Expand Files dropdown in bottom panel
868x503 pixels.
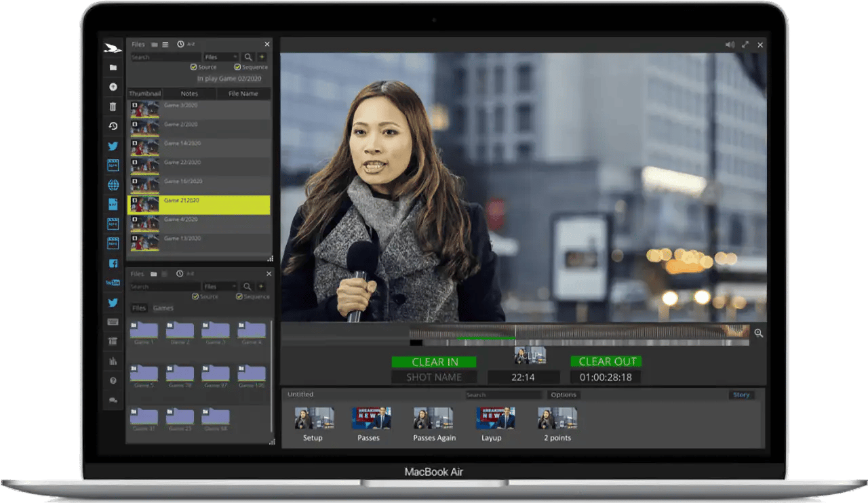(x=220, y=287)
